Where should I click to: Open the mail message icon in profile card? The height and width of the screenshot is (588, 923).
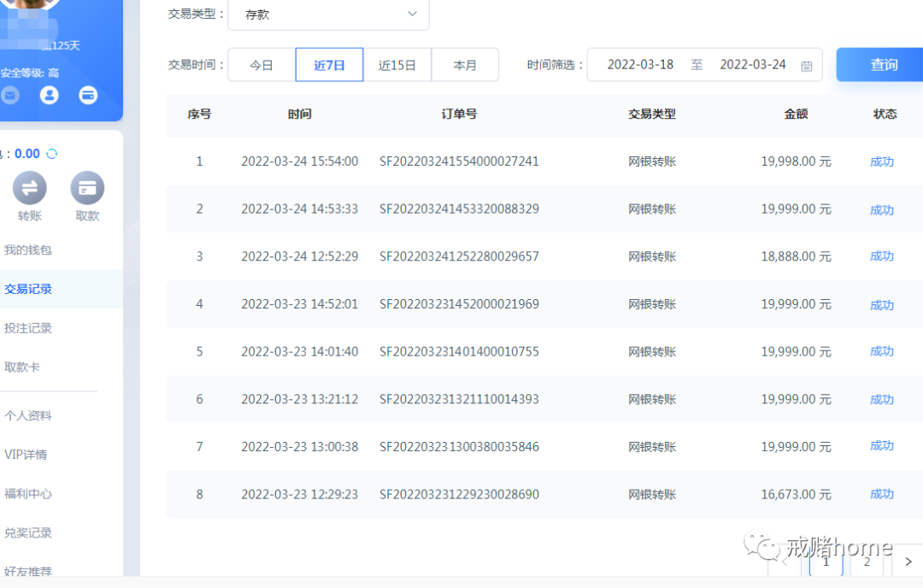point(10,95)
